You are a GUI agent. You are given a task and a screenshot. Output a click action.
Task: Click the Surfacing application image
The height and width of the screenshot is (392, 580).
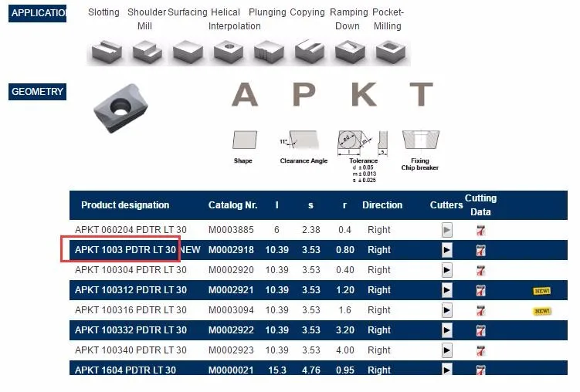point(188,52)
